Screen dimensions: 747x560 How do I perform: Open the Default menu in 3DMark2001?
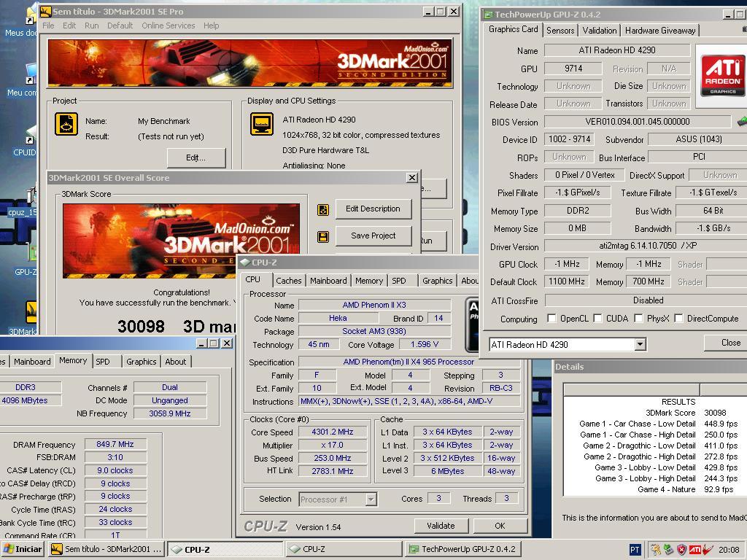120,26
